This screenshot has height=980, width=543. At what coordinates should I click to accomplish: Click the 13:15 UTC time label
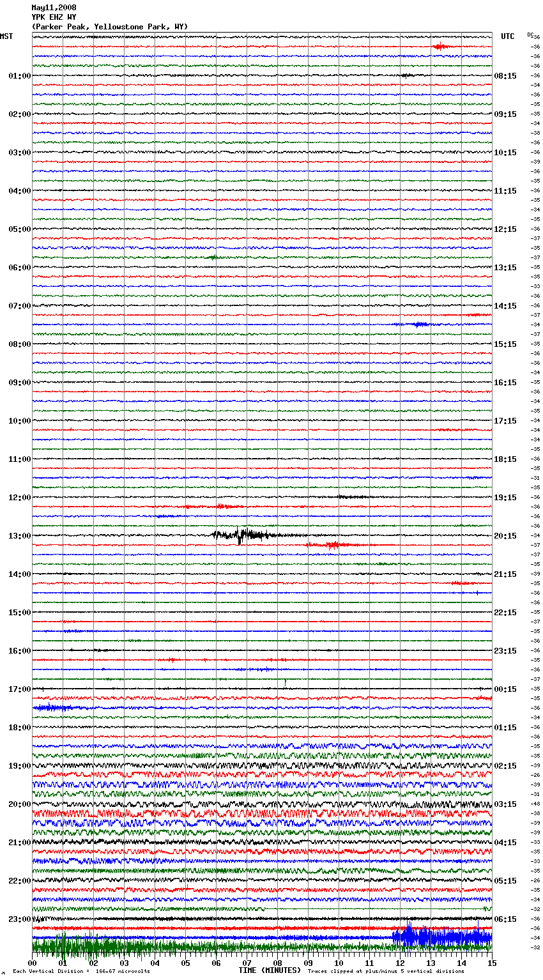coord(505,268)
